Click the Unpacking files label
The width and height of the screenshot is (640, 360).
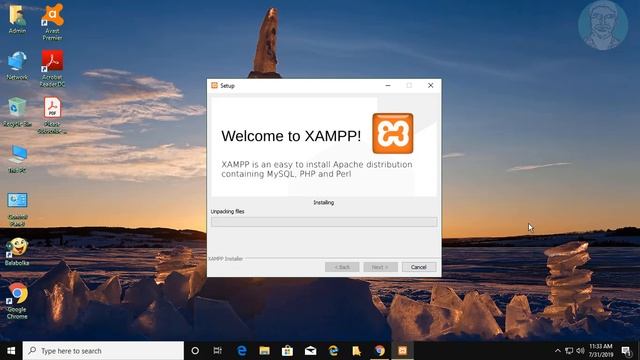pos(227,211)
